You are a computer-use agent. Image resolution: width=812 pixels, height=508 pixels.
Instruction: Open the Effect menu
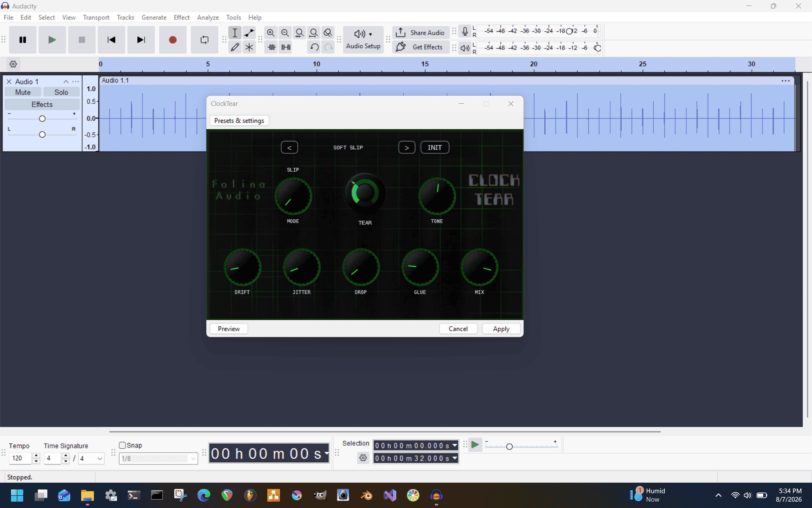[x=181, y=17]
